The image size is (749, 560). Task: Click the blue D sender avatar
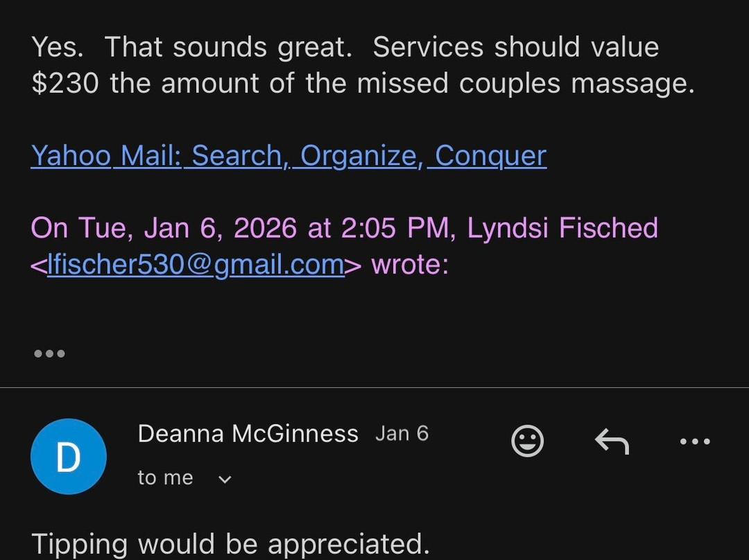[69, 456]
